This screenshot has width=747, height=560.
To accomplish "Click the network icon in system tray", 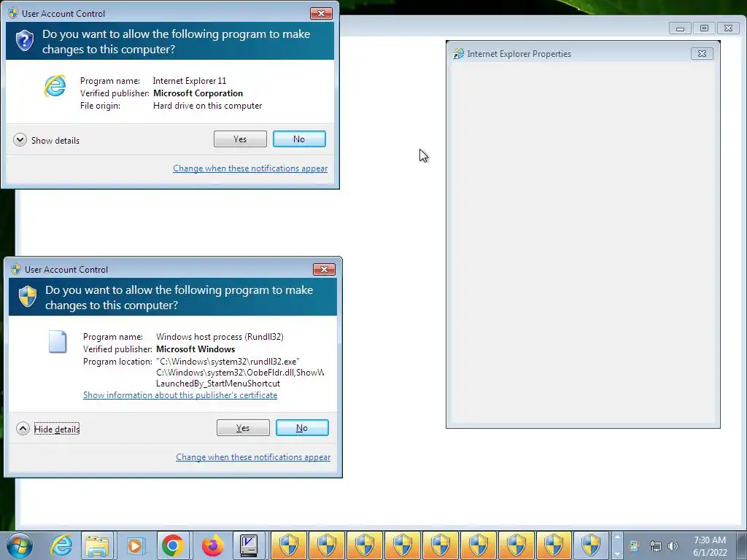I will pyautogui.click(x=656, y=545).
